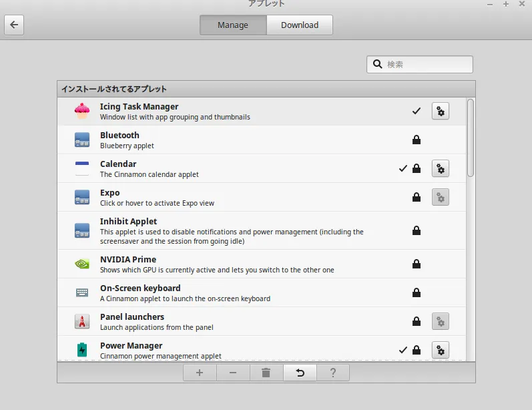Select the Inhibit Applet title
This screenshot has height=410, width=532.
click(128, 221)
